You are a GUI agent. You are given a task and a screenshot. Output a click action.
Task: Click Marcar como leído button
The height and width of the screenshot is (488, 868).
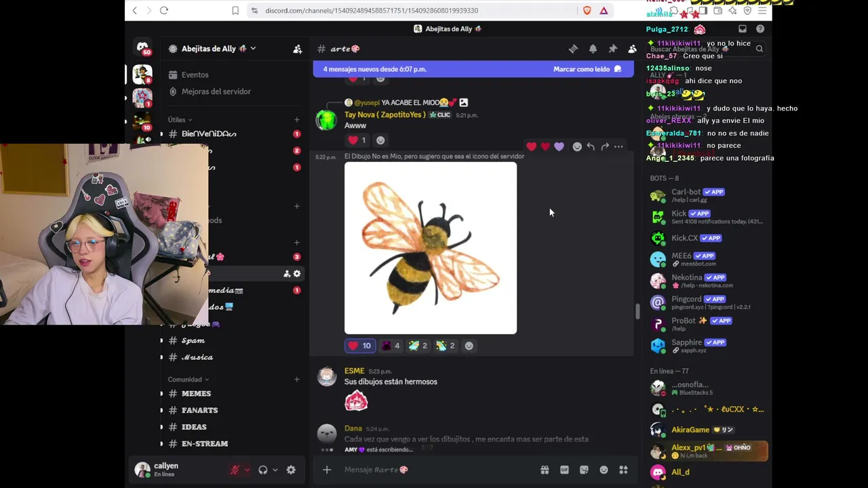pos(587,69)
